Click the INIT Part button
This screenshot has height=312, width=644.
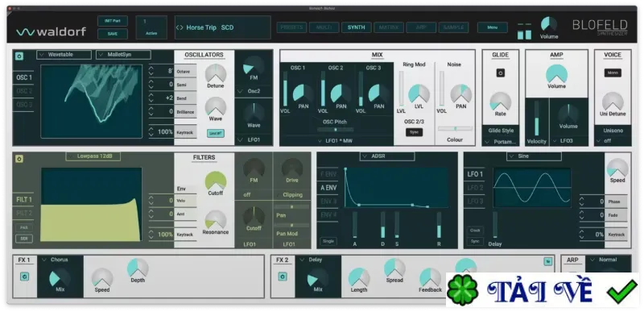[113, 22]
